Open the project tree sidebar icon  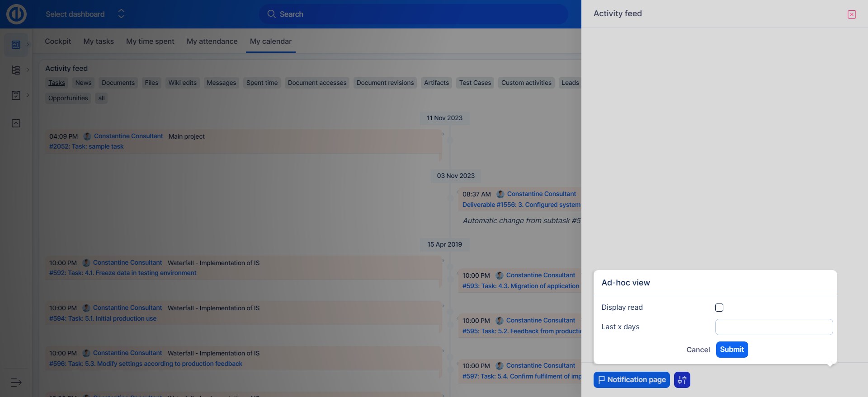16,70
